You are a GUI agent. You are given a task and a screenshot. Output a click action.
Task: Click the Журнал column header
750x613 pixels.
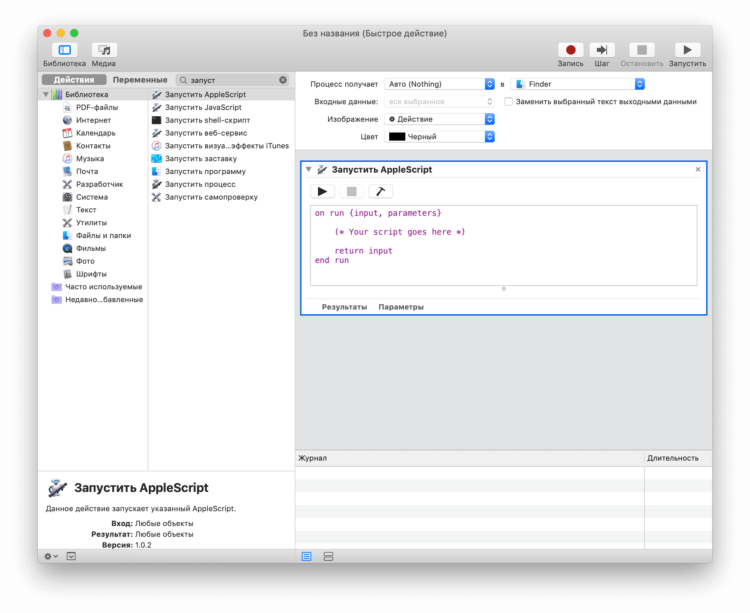[470, 458]
